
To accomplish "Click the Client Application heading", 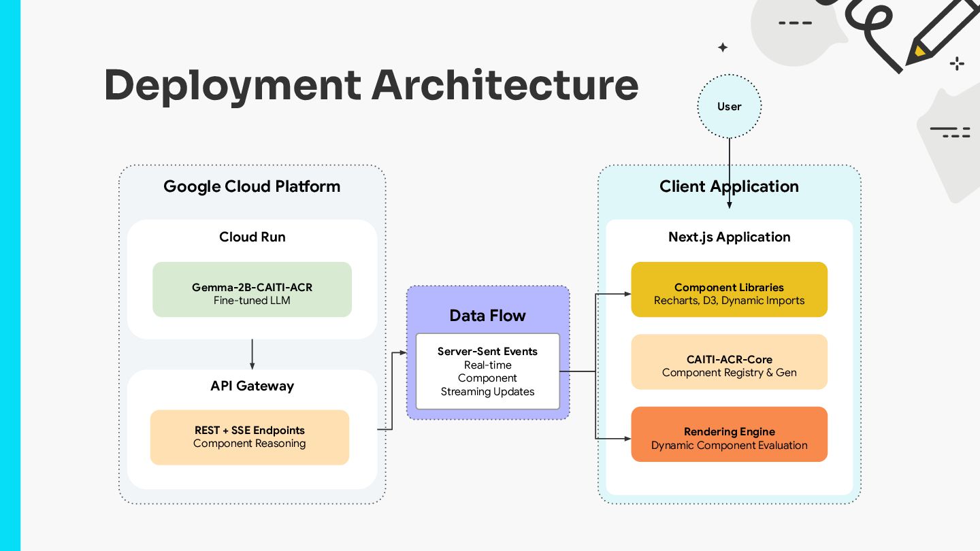I will coord(729,186).
